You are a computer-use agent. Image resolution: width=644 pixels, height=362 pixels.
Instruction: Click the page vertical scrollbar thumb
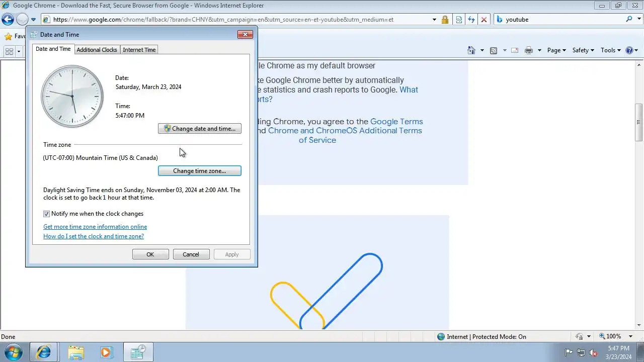pyautogui.click(x=639, y=122)
